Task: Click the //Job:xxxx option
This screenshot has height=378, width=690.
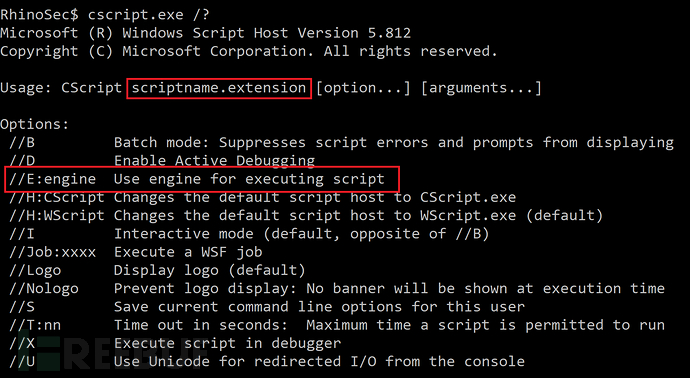Action: 52,252
